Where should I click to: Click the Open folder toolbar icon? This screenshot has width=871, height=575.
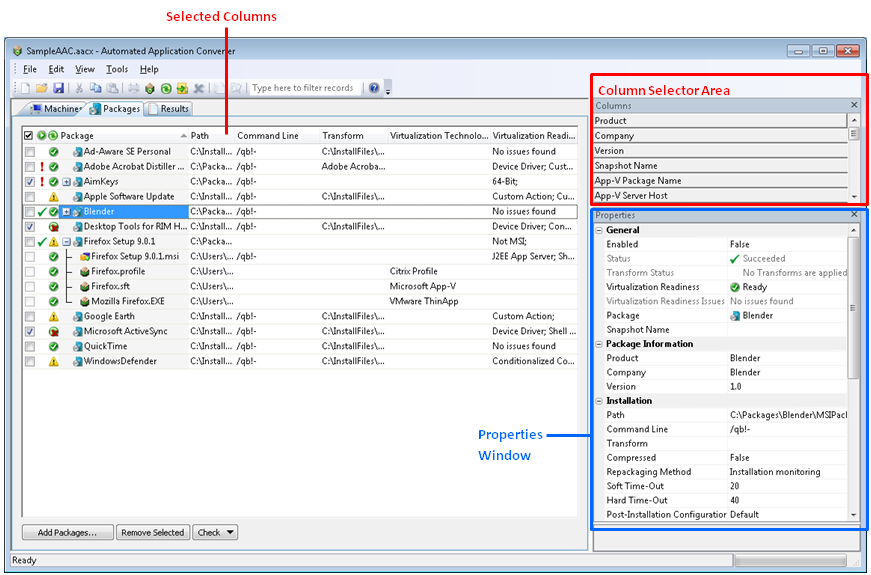pyautogui.click(x=42, y=88)
